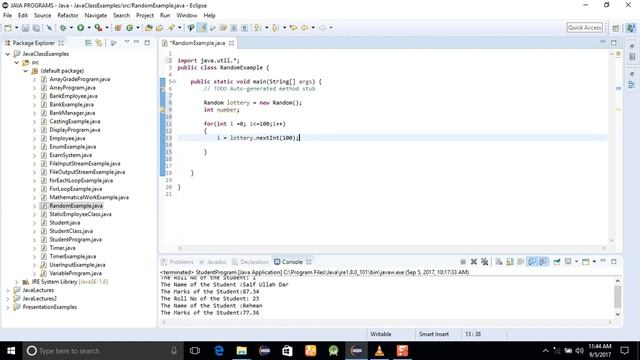Open the New Java Class dropdown arrow
Image resolution: width=640 pixels, height=360 pixels.
click(x=138, y=28)
